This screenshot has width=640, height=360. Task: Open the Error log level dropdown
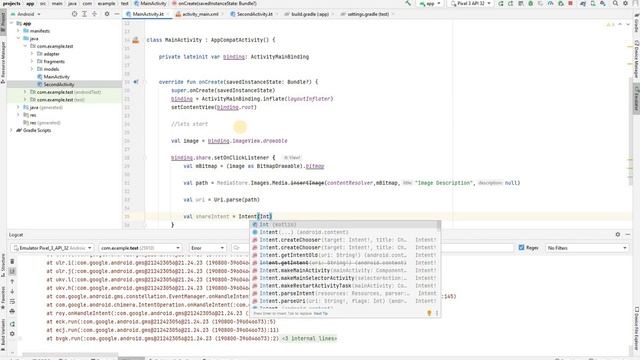point(207,248)
